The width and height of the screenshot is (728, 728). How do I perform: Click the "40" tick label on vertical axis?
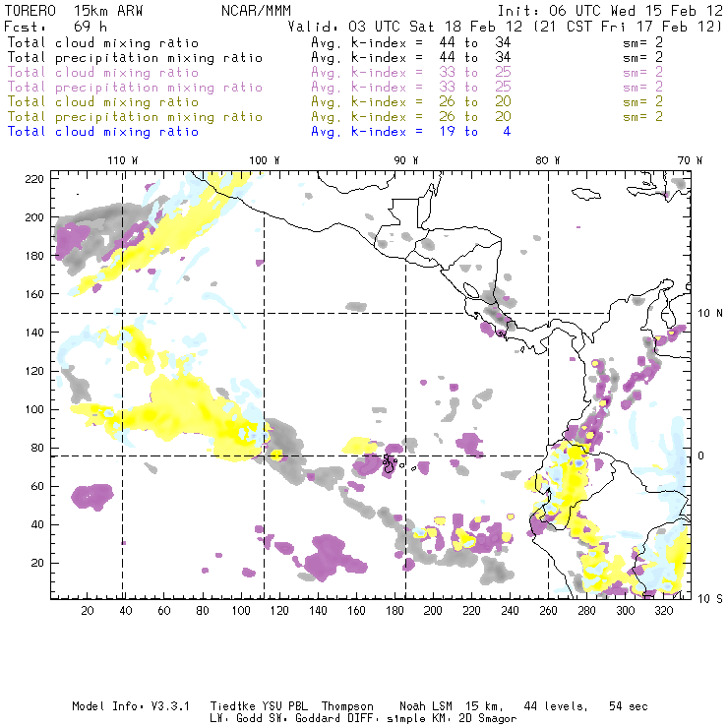(x=37, y=524)
